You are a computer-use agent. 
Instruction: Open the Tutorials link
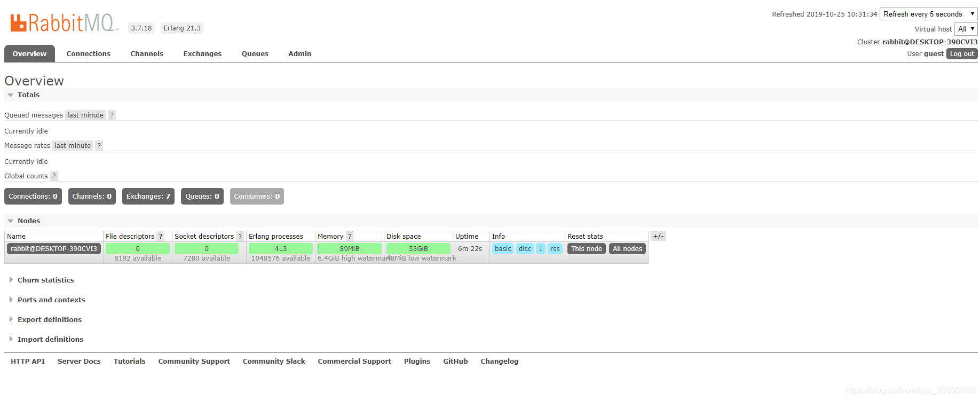130,362
